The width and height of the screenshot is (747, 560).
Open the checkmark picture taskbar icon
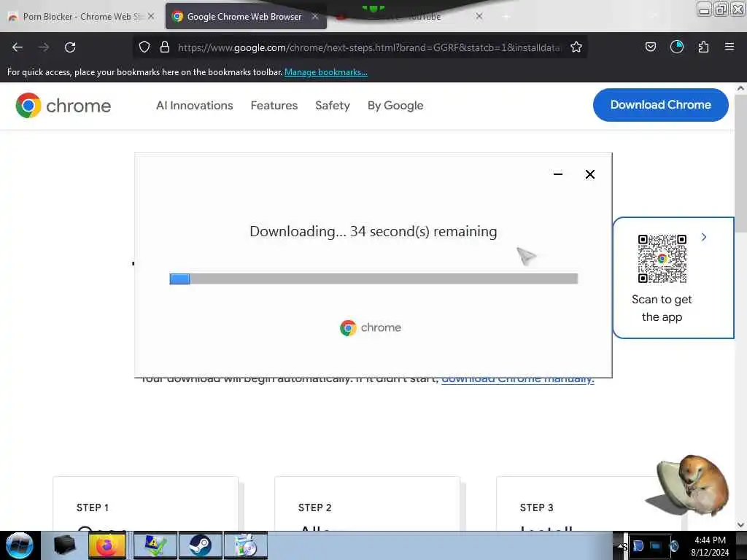click(x=155, y=545)
